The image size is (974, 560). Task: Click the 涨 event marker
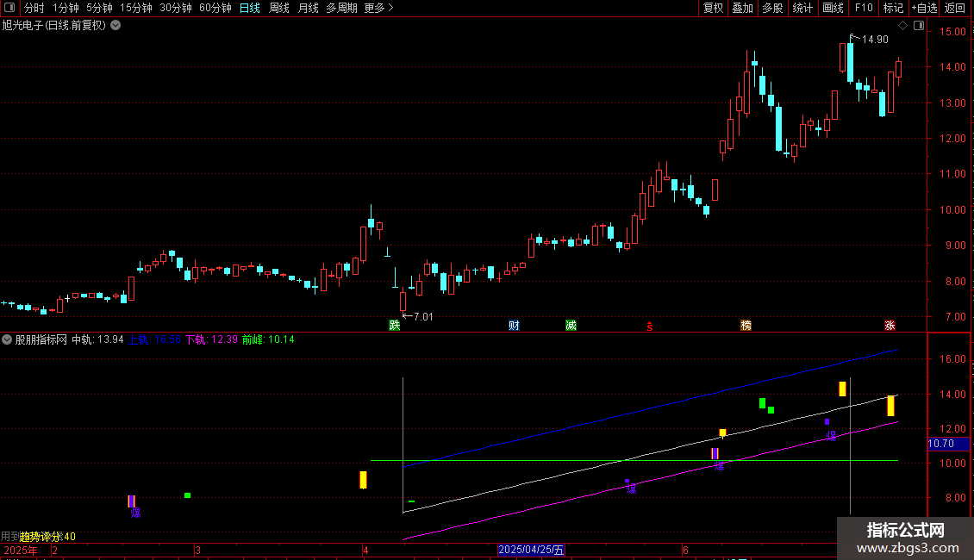890,326
